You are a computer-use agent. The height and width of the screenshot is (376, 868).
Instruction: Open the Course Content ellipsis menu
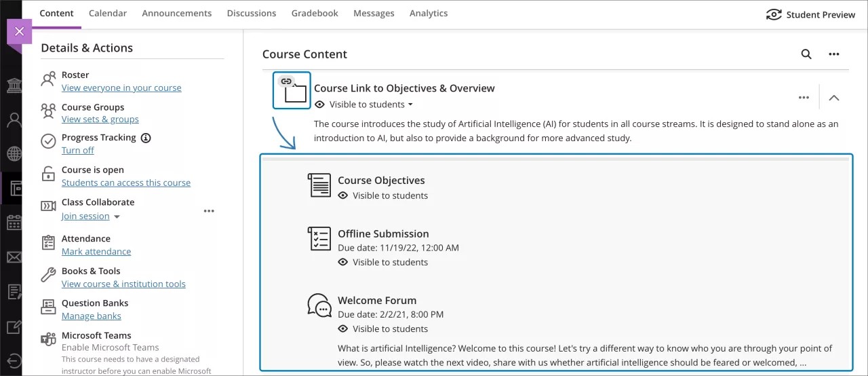click(x=834, y=54)
